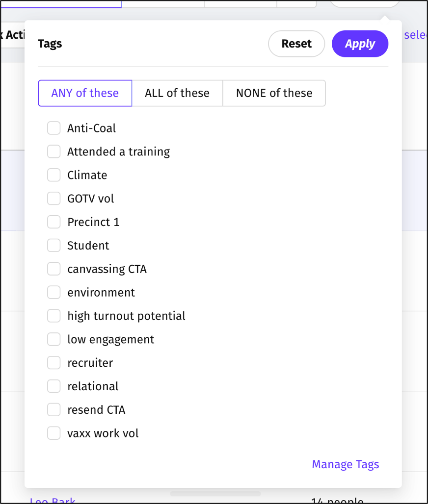Check the resend CTA checkbox

pos(53,410)
